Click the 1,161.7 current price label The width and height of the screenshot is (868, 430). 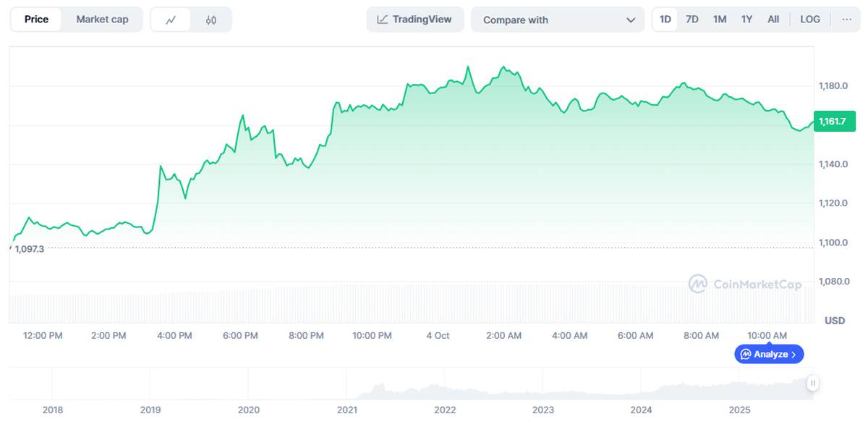click(x=834, y=121)
